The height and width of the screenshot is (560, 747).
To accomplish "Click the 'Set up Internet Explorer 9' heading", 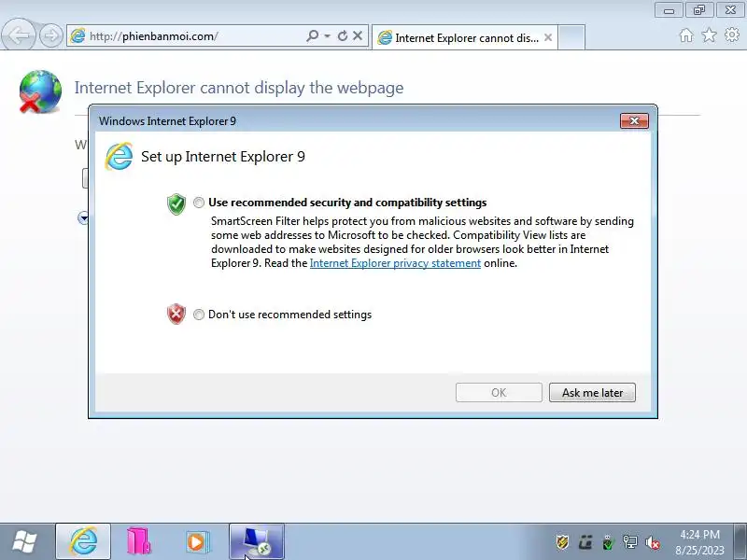I will click(223, 157).
